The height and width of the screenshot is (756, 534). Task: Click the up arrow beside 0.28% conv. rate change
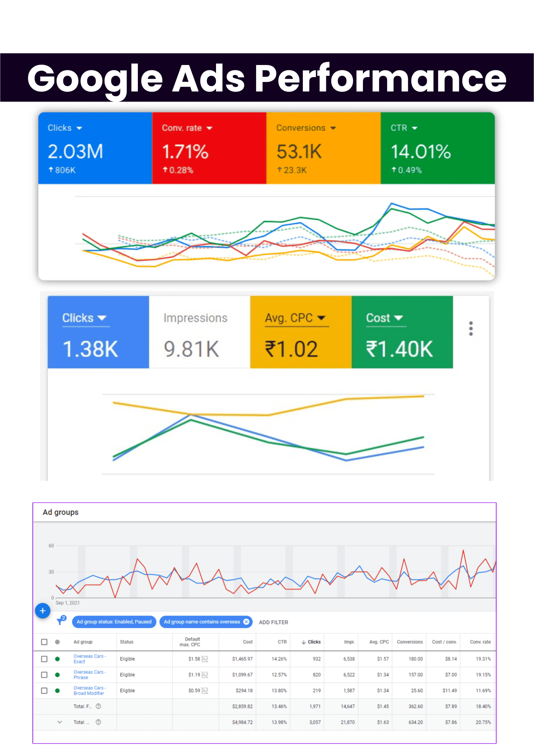point(165,170)
